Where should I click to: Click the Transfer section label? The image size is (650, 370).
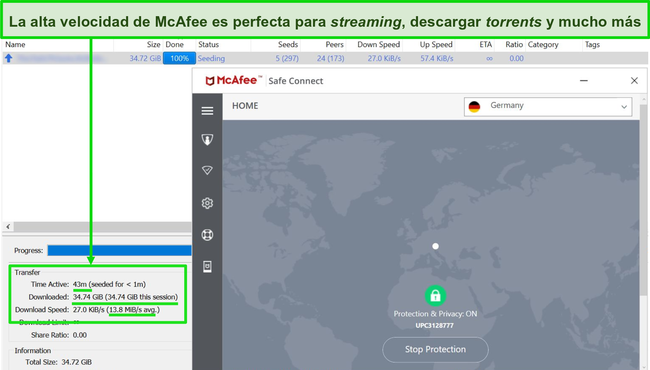pos(27,272)
